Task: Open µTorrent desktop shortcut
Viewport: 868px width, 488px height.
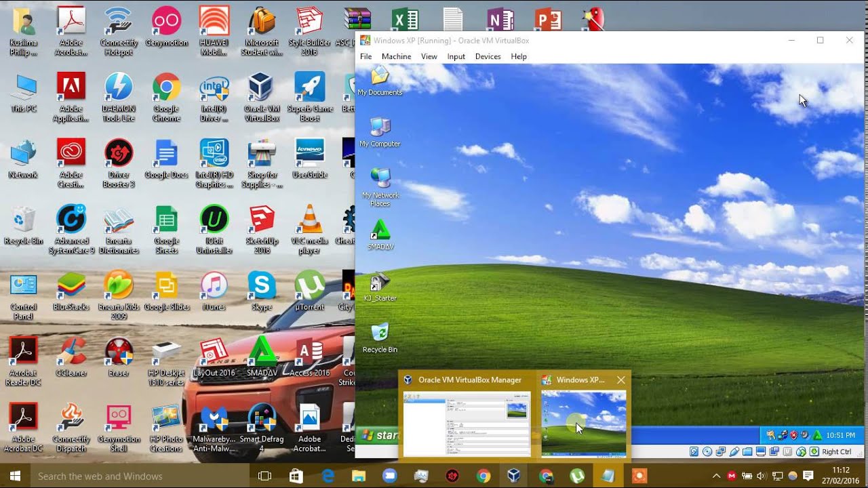Action: (x=309, y=291)
